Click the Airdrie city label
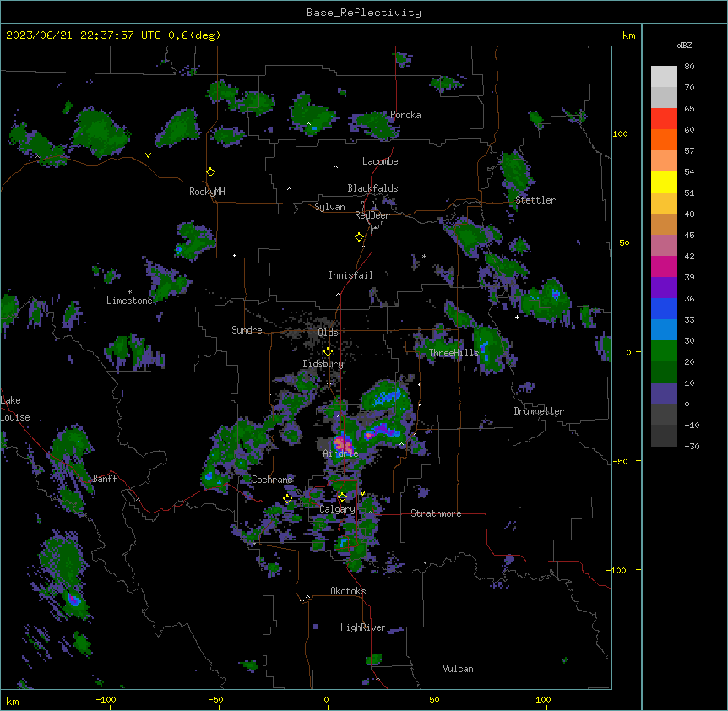 (x=340, y=454)
